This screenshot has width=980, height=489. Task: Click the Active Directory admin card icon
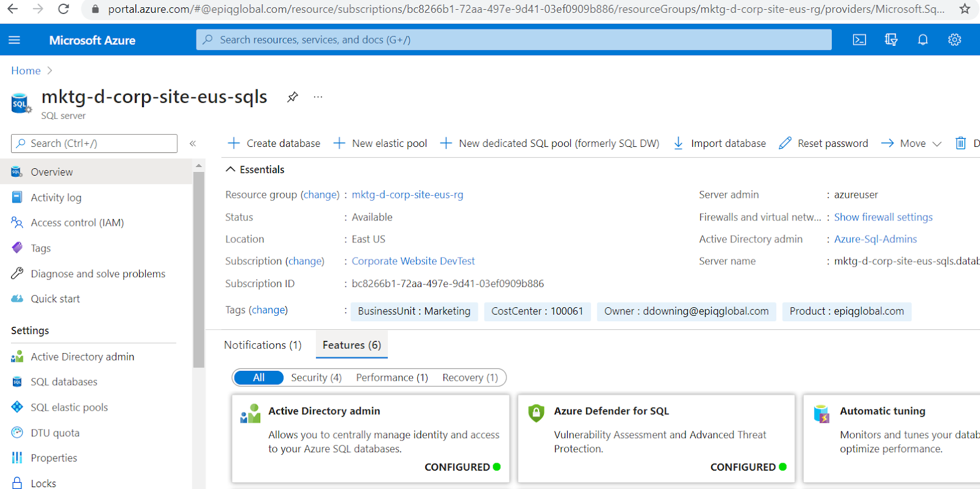point(250,414)
